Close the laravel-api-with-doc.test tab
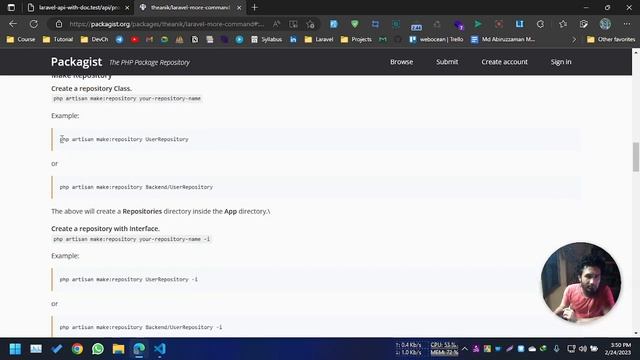This screenshot has height=360, width=640. (127, 7)
